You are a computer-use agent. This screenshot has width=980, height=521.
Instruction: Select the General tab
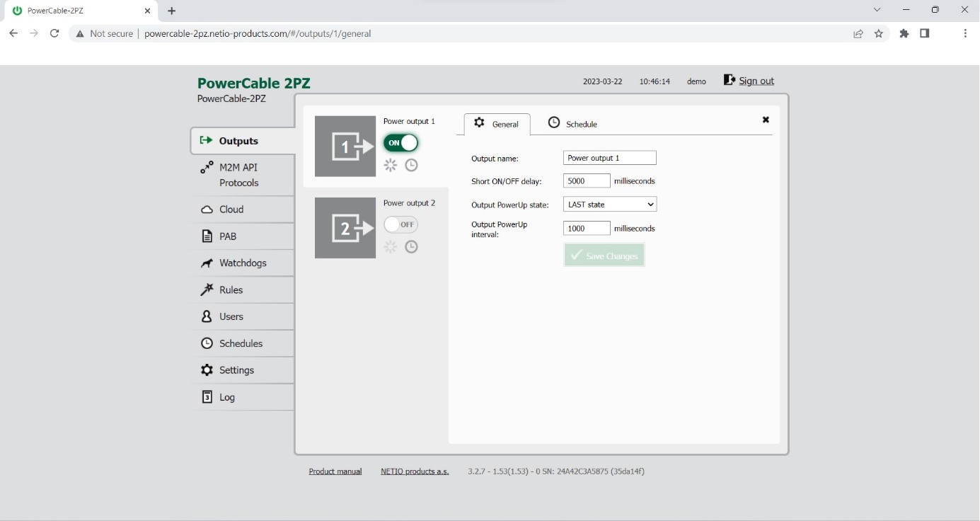tap(497, 124)
